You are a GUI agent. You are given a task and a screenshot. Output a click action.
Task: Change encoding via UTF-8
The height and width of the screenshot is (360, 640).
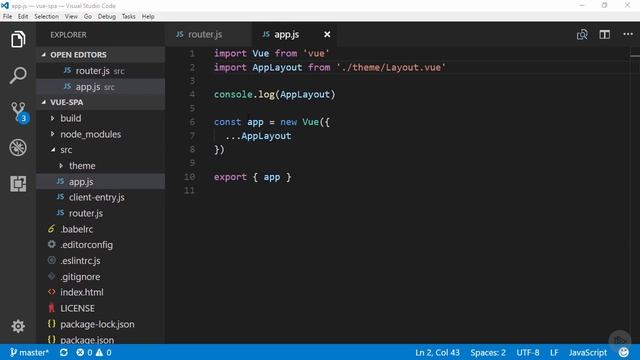pyautogui.click(x=527, y=352)
